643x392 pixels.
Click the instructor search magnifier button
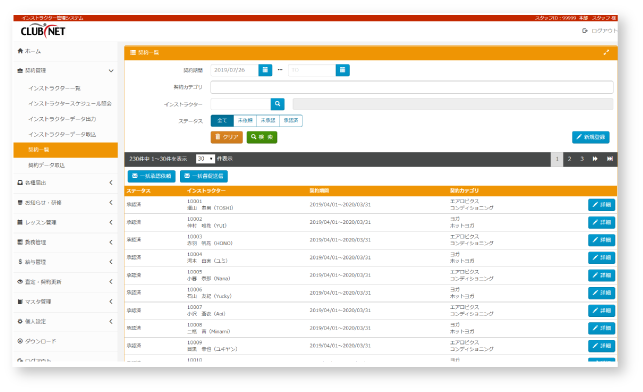coord(278,104)
